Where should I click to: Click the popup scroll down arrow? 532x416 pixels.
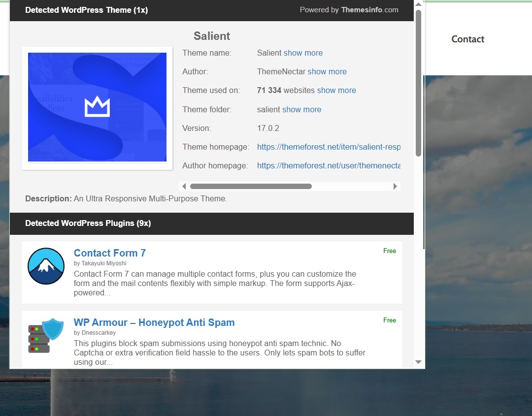tap(418, 362)
